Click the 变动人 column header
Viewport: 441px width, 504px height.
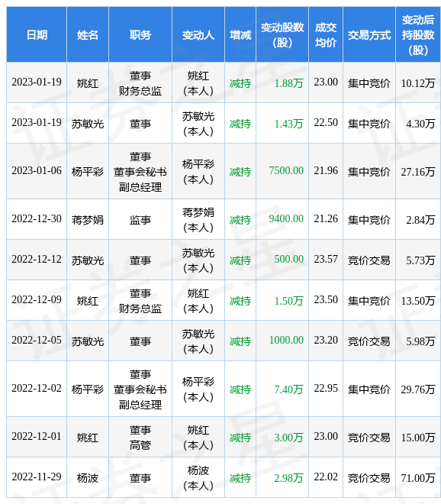tap(198, 34)
